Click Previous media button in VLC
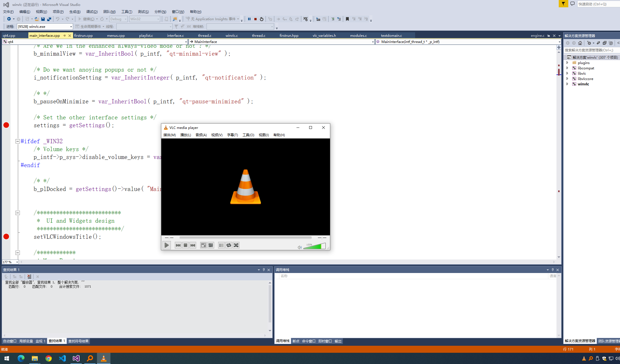Screen dimensions: 620x364 coord(178,245)
